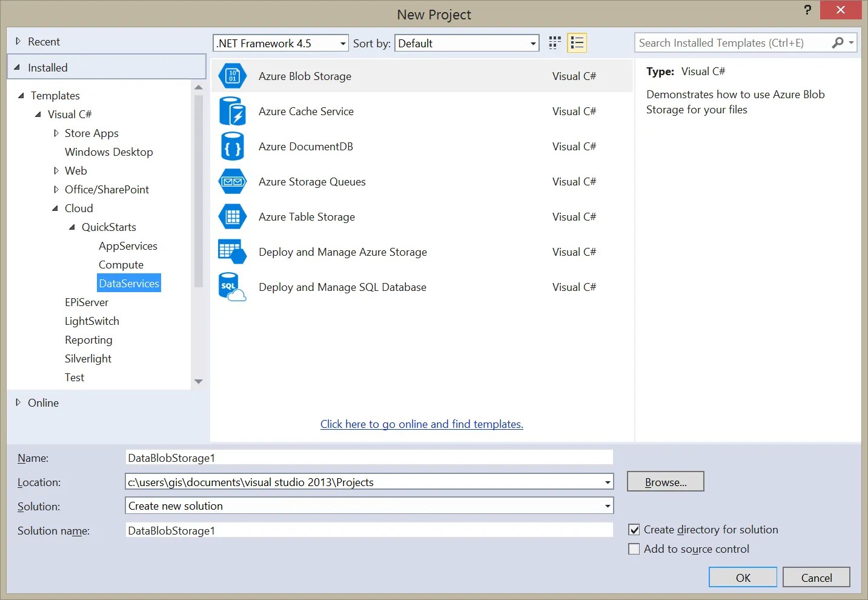Collapse the Templates tree node

point(21,96)
